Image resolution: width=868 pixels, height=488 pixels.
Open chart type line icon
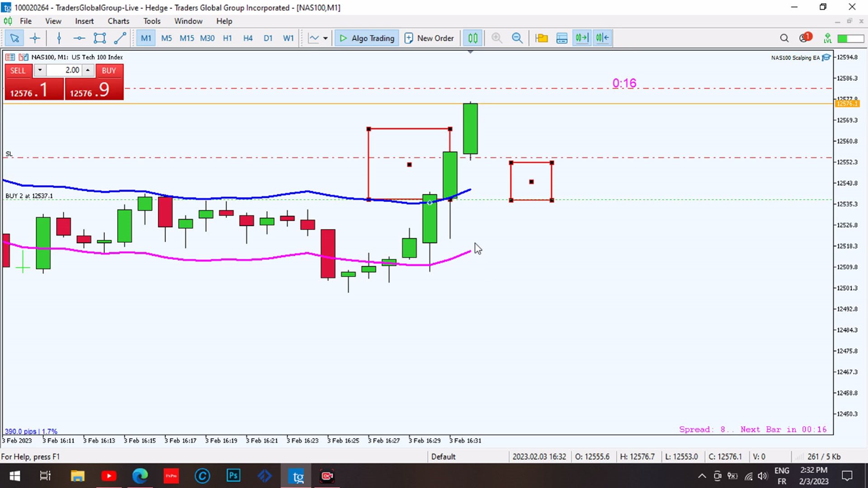[x=313, y=38]
